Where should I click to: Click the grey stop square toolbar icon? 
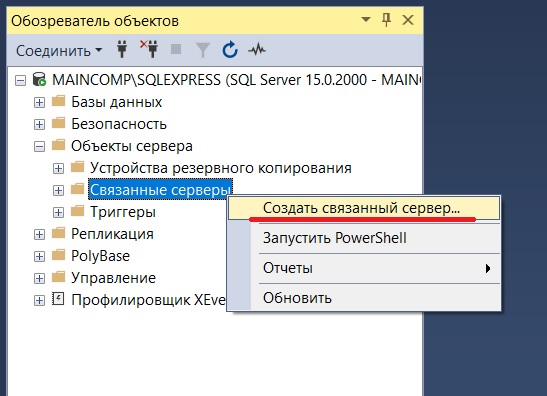pos(176,49)
